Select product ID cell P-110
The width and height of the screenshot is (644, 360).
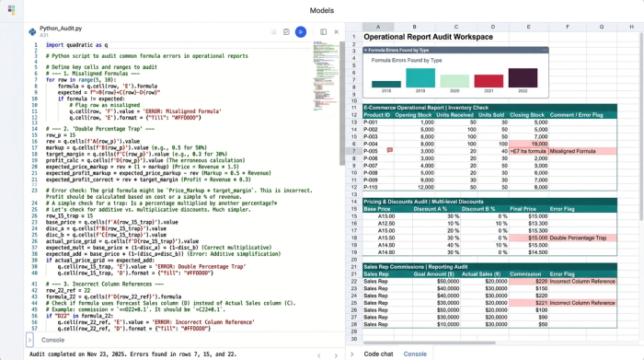tap(378, 188)
